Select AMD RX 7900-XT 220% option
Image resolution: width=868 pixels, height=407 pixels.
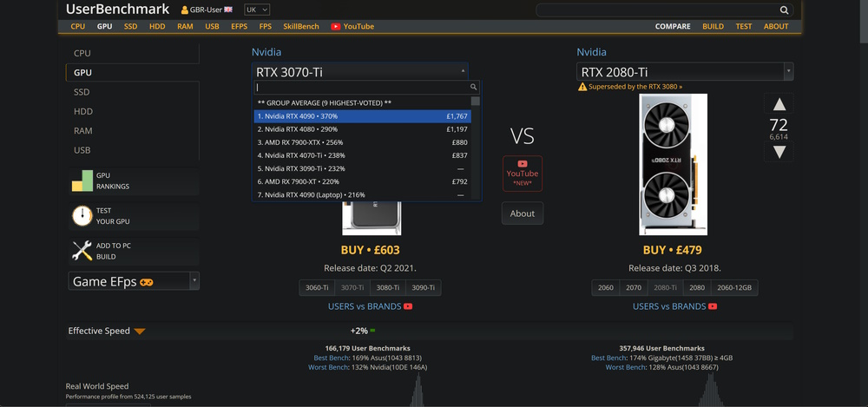(363, 181)
